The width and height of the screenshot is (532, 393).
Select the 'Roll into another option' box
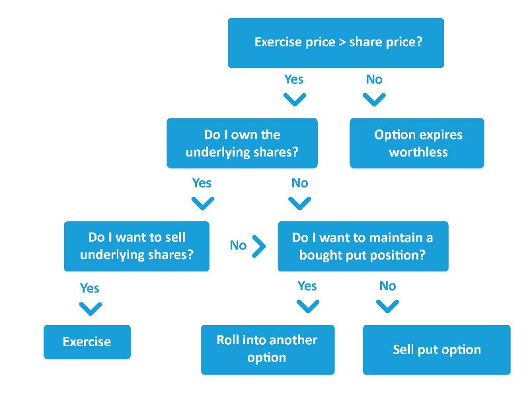tap(268, 349)
